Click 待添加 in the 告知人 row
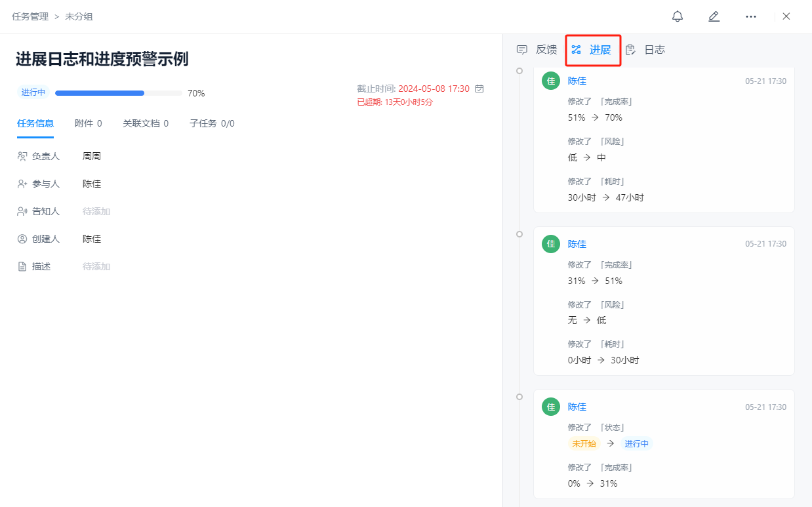The image size is (812, 507). [96, 211]
